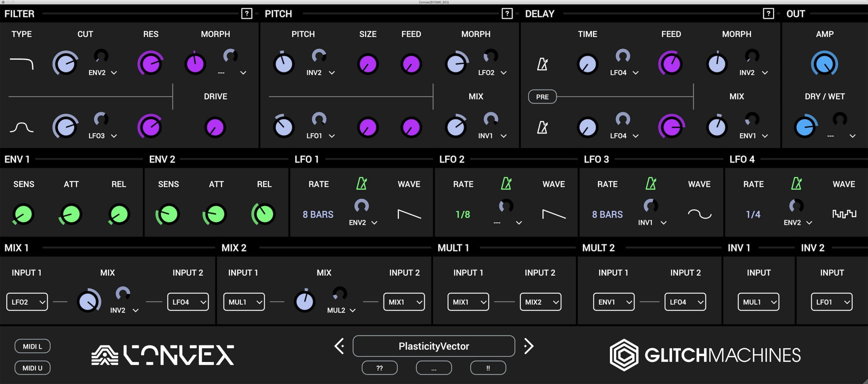Click the PlasticityVector preset name field
Viewport: 868px width, 384px height.
point(434,346)
